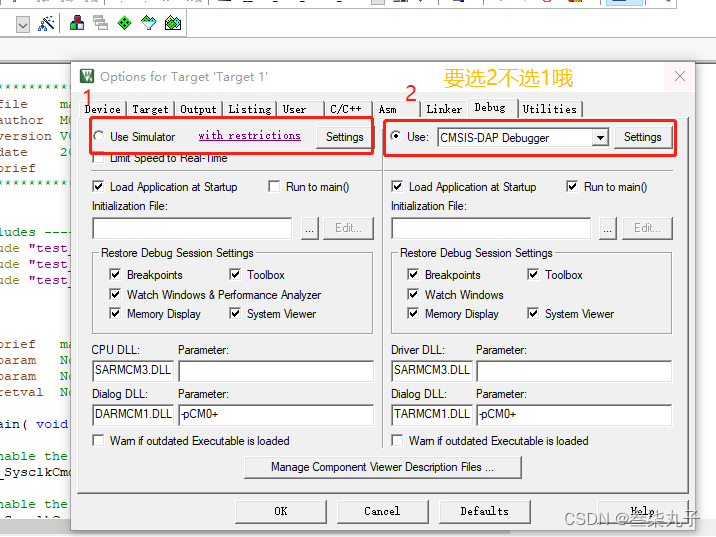Screen dimensions: 716x537
Task: Toggle simulator Toolbox checkbox
Action: [235, 274]
